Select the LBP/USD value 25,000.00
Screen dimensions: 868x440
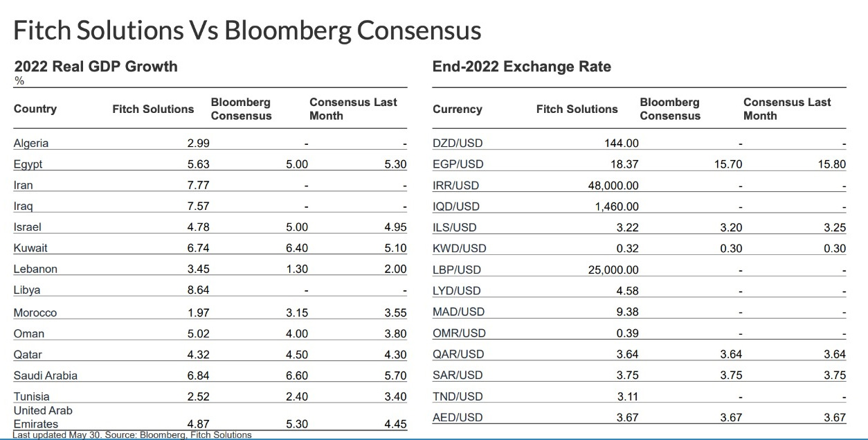point(613,270)
